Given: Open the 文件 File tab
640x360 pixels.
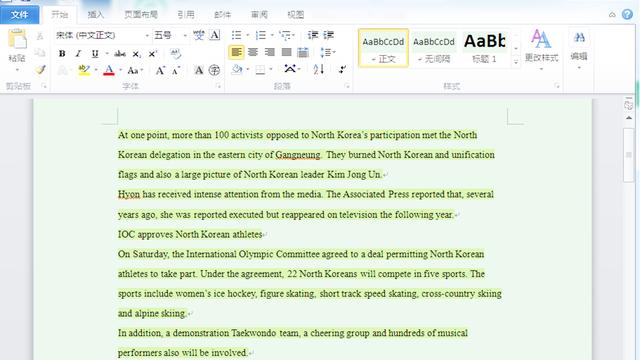Looking at the screenshot, I should [20, 15].
